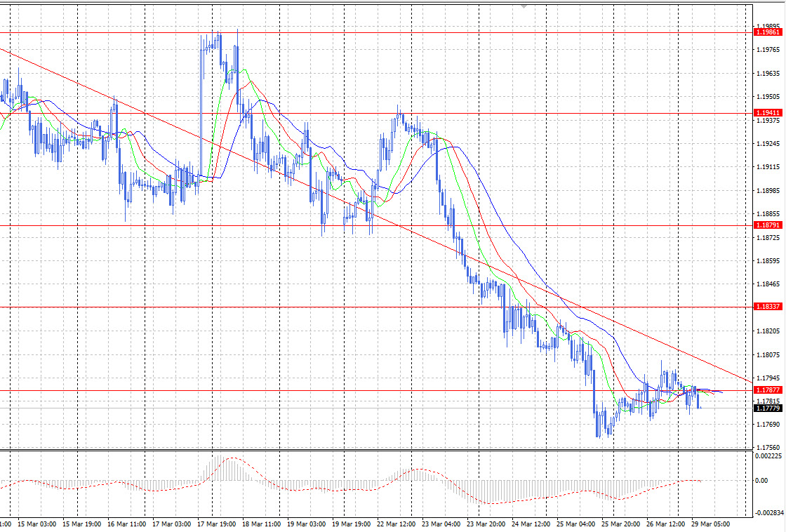Click the 23 Mar 20:00 time label

(x=486, y=524)
